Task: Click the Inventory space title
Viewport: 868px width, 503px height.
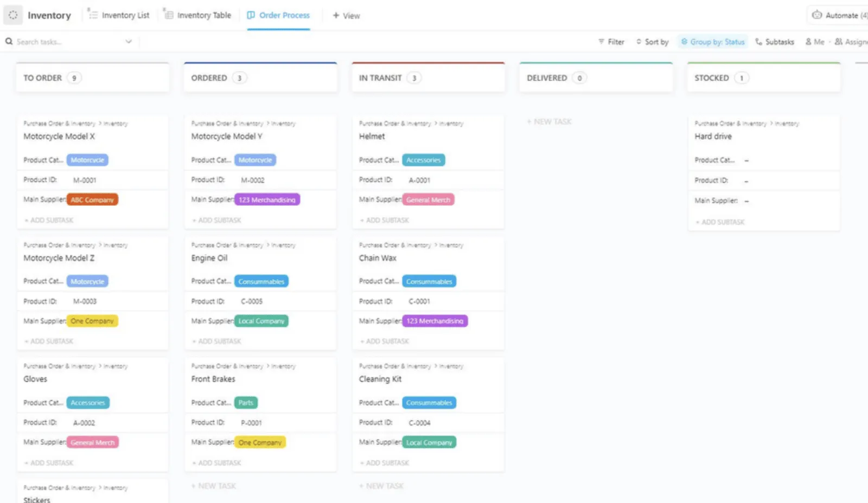Action: click(49, 15)
